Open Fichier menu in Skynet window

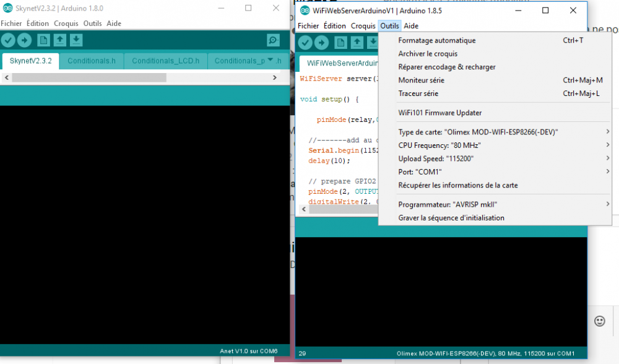(11, 24)
